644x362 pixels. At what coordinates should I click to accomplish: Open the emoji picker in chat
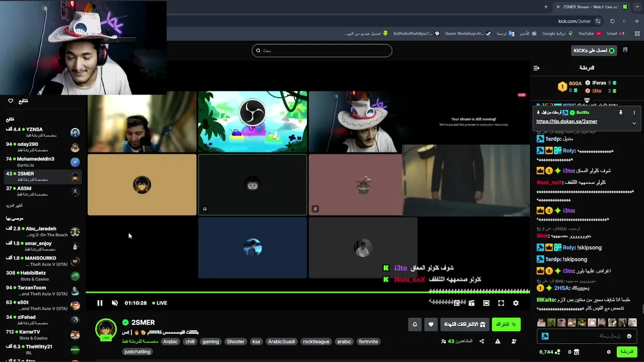point(630,336)
